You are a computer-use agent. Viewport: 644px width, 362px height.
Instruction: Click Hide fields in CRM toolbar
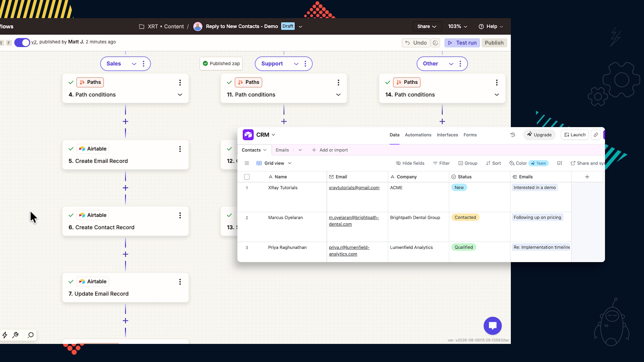click(410, 163)
